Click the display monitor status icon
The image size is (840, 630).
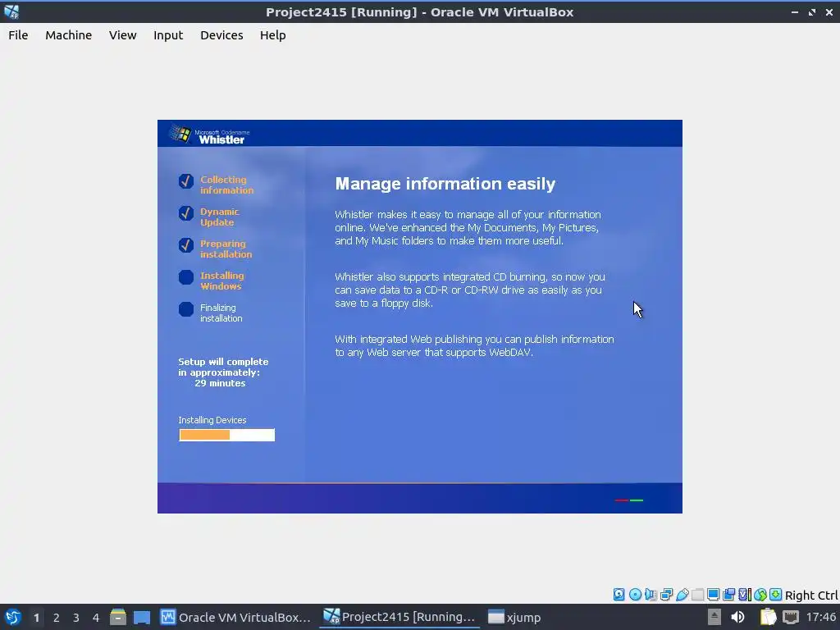pyautogui.click(x=713, y=595)
